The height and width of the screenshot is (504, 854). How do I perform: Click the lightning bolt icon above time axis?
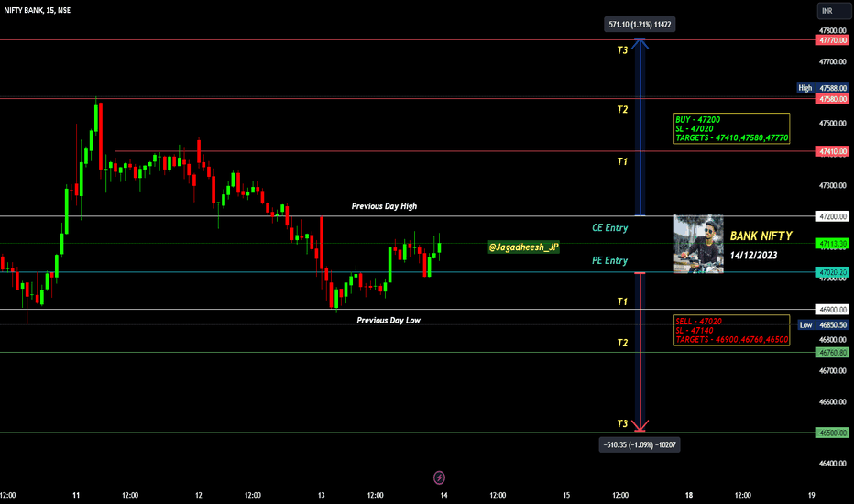click(x=439, y=477)
